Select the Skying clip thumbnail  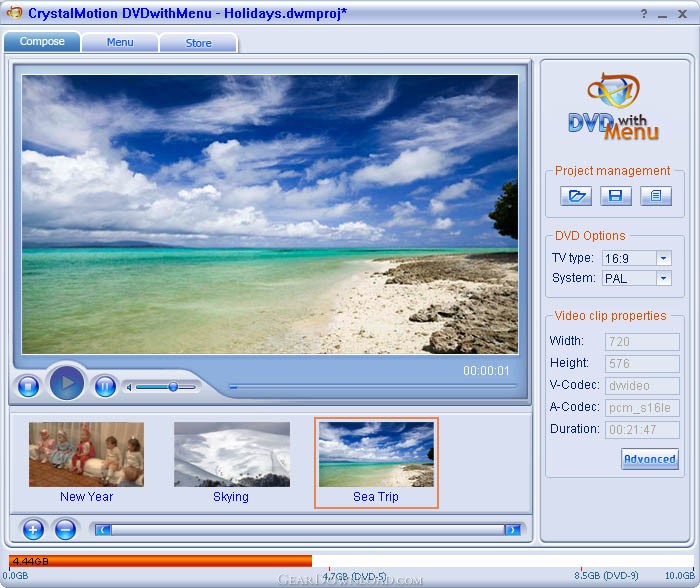pos(232,455)
